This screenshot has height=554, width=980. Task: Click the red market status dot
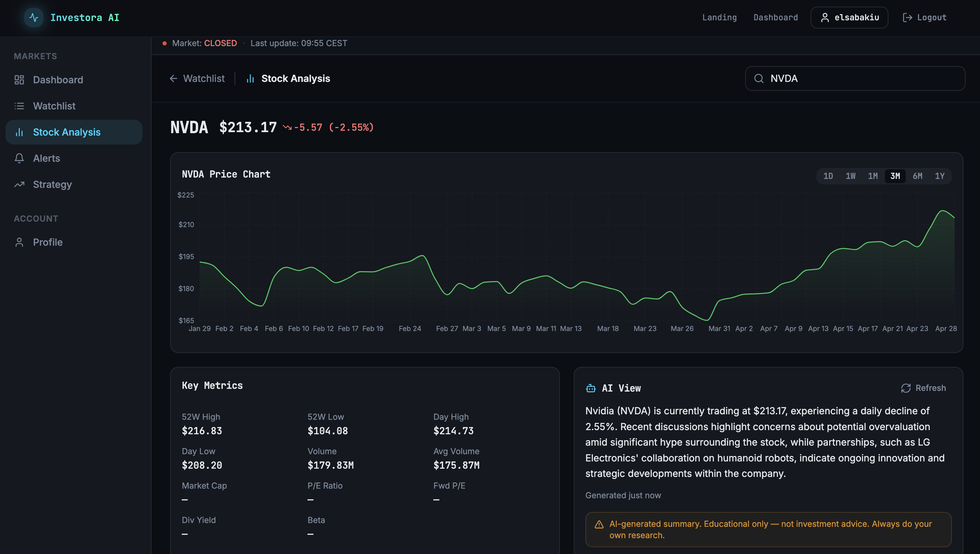[165, 43]
